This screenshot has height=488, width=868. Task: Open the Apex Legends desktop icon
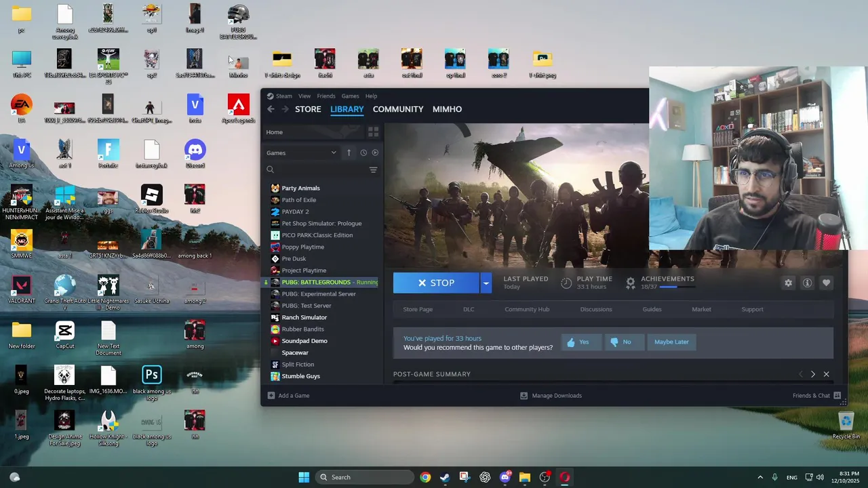[238, 108]
